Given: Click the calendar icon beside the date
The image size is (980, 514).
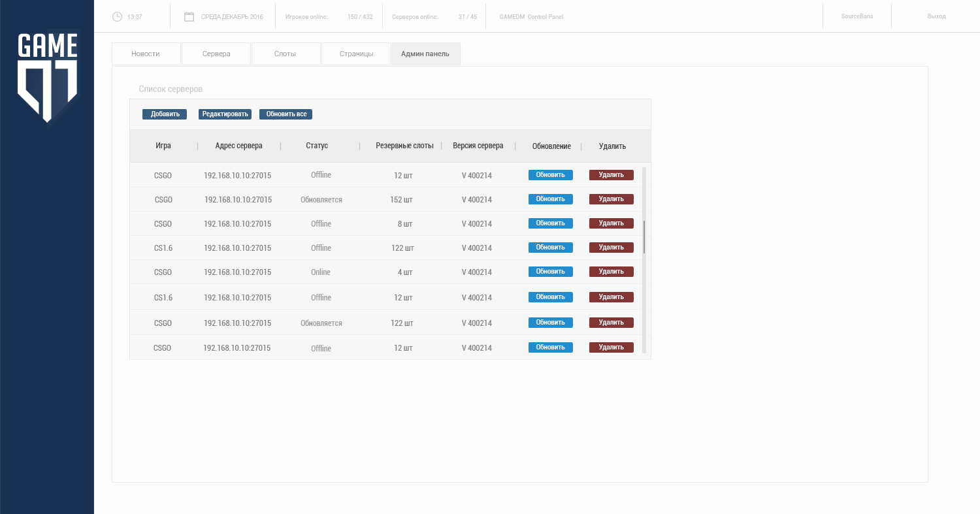Looking at the screenshot, I should pos(189,16).
